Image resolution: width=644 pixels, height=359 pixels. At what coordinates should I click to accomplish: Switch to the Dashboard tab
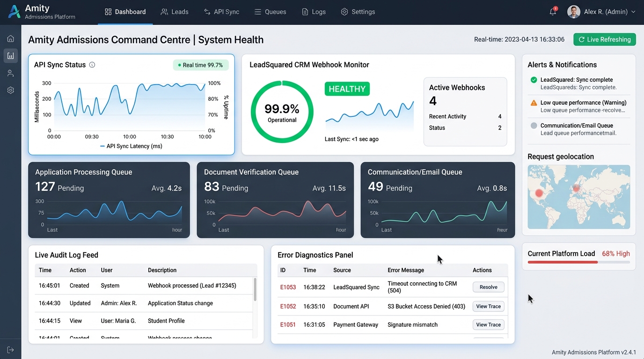tap(125, 12)
